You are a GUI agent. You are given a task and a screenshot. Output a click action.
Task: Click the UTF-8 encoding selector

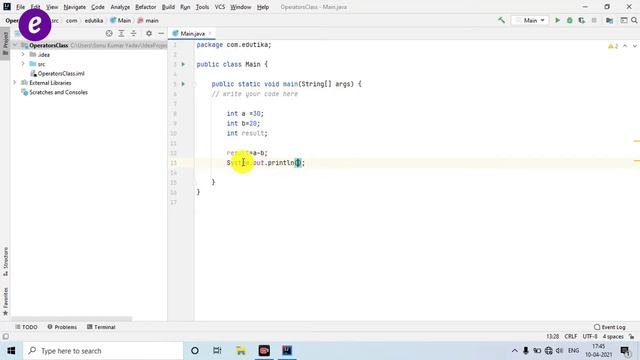pos(590,337)
